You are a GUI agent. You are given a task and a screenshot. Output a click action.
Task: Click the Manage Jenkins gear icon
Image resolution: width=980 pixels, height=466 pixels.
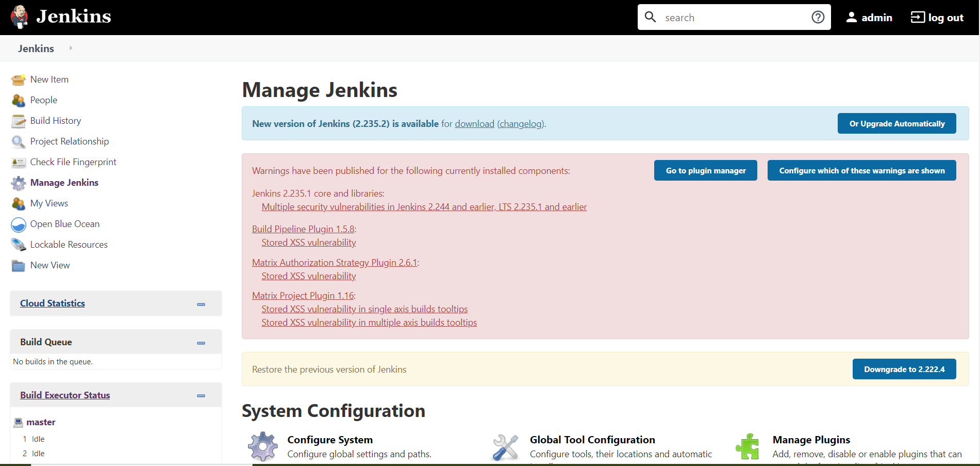pos(19,183)
